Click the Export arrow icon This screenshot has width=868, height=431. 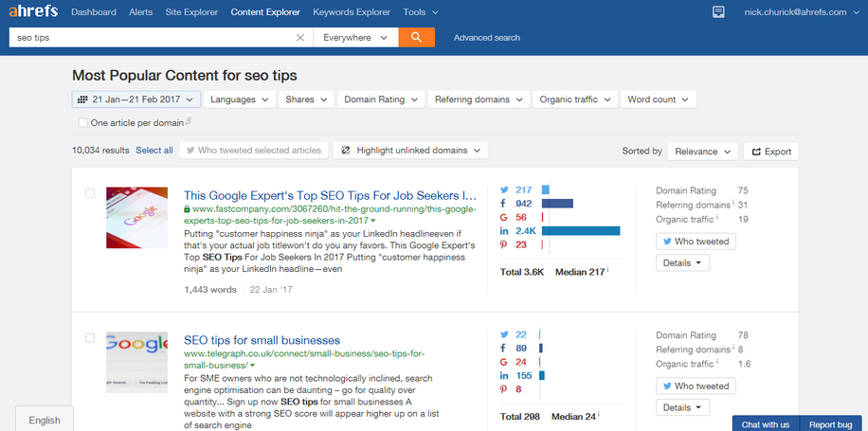(x=756, y=152)
